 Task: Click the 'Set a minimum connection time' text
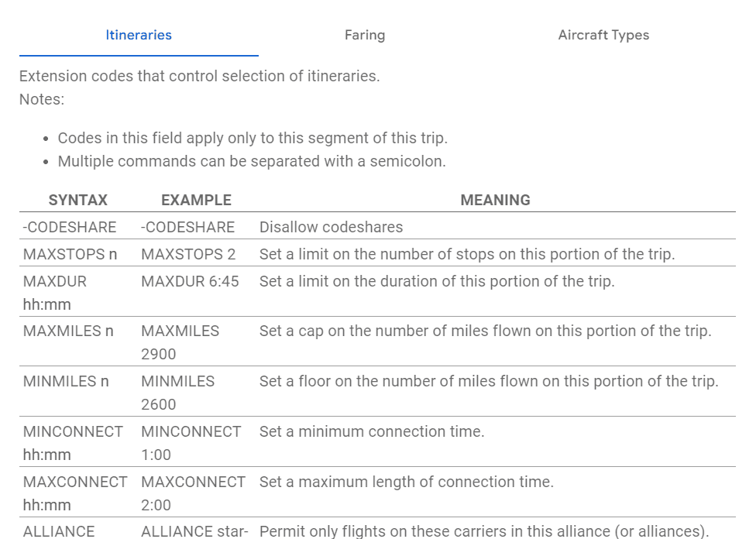coord(372,431)
